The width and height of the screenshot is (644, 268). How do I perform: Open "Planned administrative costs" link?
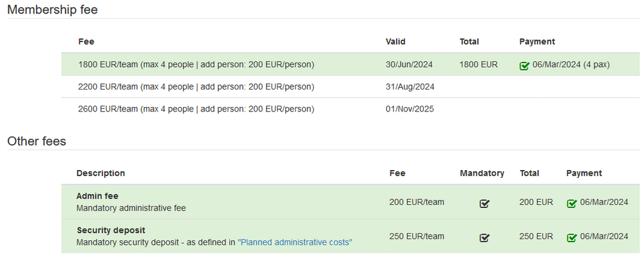295,242
